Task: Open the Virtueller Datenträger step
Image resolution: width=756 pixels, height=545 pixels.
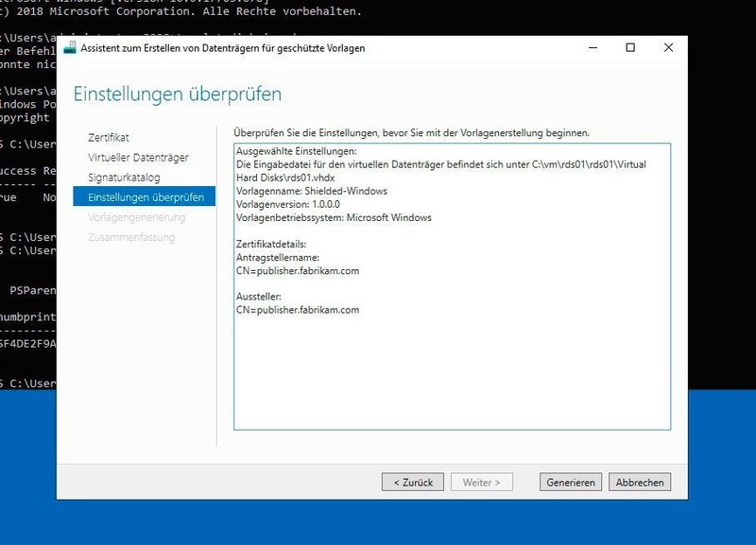Action: (138, 158)
